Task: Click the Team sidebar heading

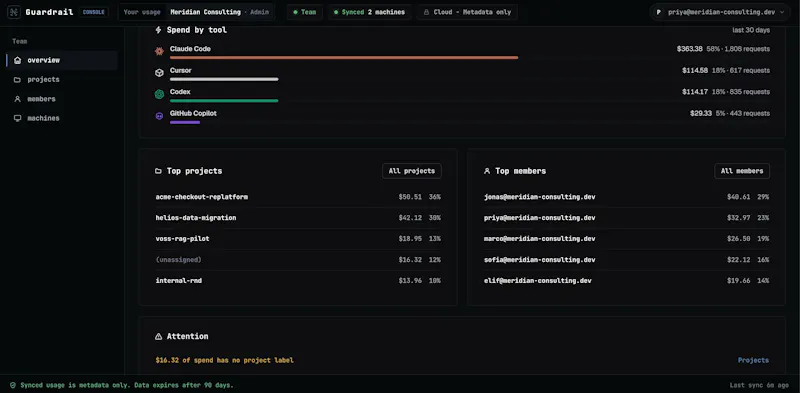Action: tap(20, 41)
